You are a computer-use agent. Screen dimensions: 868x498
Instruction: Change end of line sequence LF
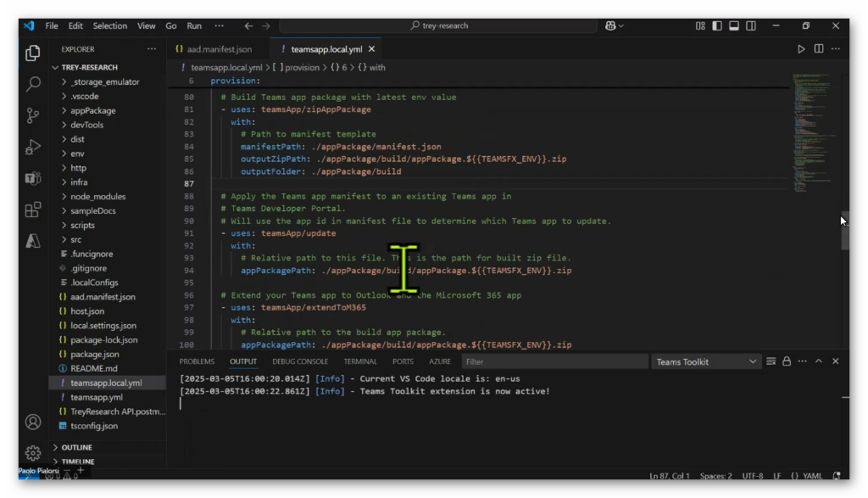(777, 476)
